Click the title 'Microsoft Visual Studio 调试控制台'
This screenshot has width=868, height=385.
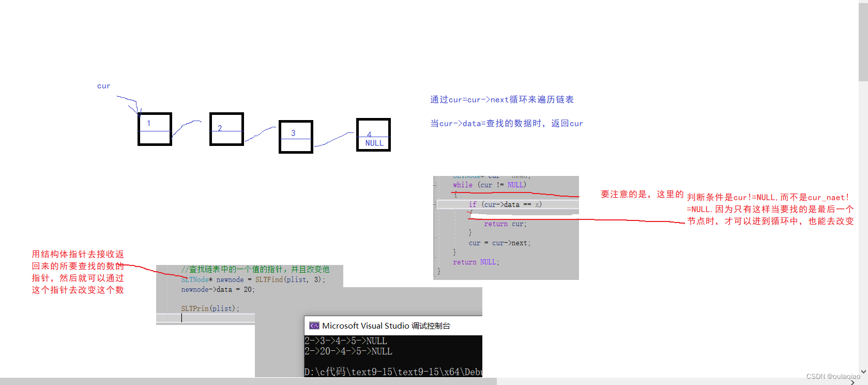click(x=386, y=325)
